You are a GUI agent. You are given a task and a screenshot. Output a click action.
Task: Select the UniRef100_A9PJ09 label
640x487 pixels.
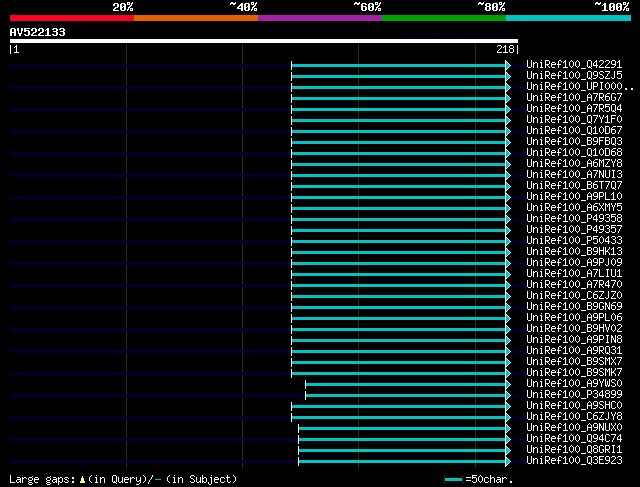(x=574, y=263)
